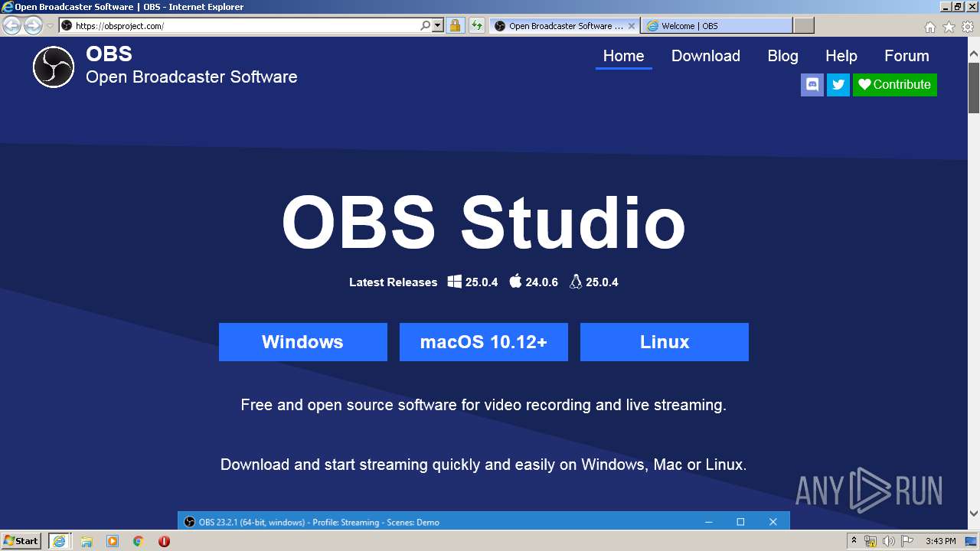Launch Chrome from the taskbar
The height and width of the screenshot is (551, 980).
139,541
